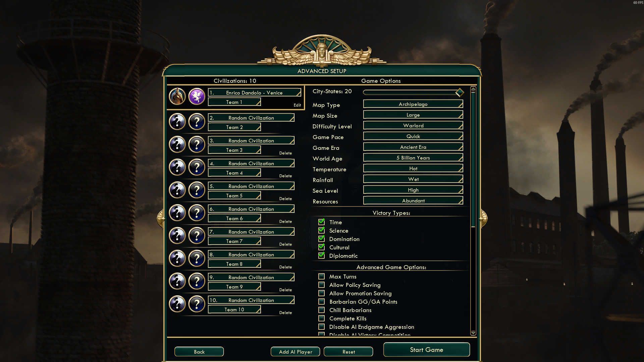Click player 8's random civilization emblem icon

197,258
